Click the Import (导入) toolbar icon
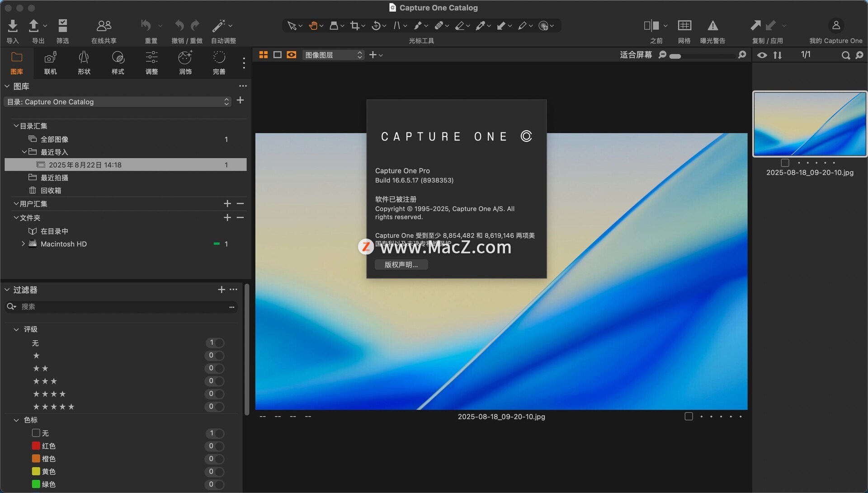 click(x=13, y=26)
